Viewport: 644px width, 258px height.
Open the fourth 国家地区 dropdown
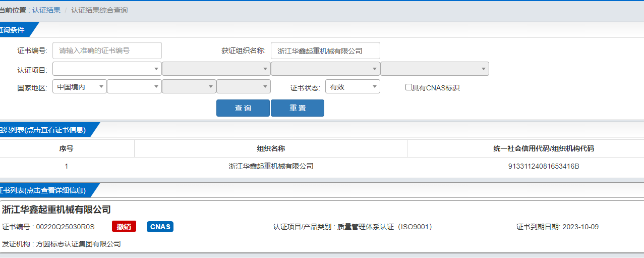tap(244, 87)
